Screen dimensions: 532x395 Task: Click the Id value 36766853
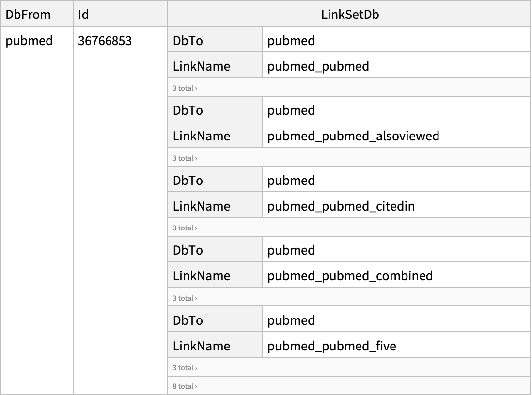pos(105,41)
